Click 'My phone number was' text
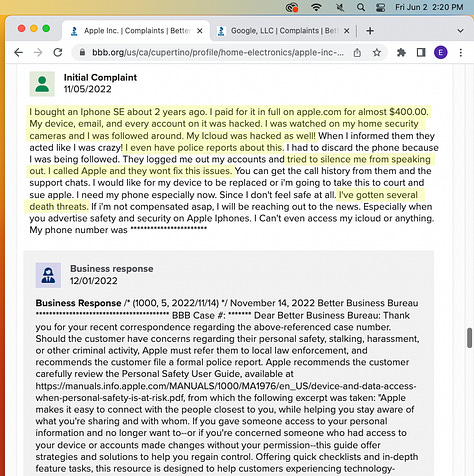The height and width of the screenshot is (476, 474). pos(78,230)
